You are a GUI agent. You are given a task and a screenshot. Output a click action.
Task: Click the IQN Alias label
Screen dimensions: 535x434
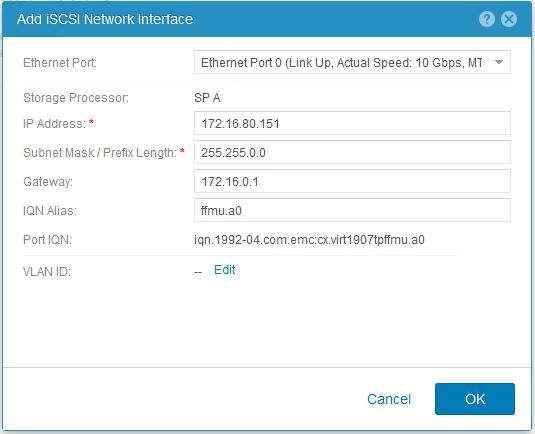(50, 211)
